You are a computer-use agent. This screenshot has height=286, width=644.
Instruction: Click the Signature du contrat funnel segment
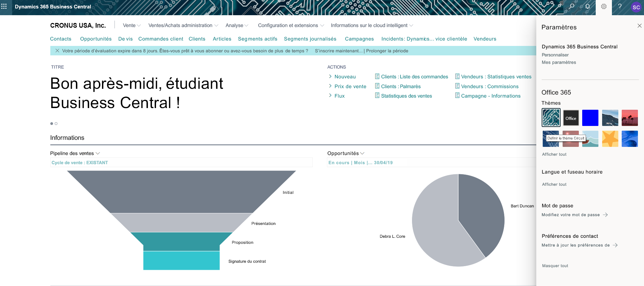click(x=181, y=260)
